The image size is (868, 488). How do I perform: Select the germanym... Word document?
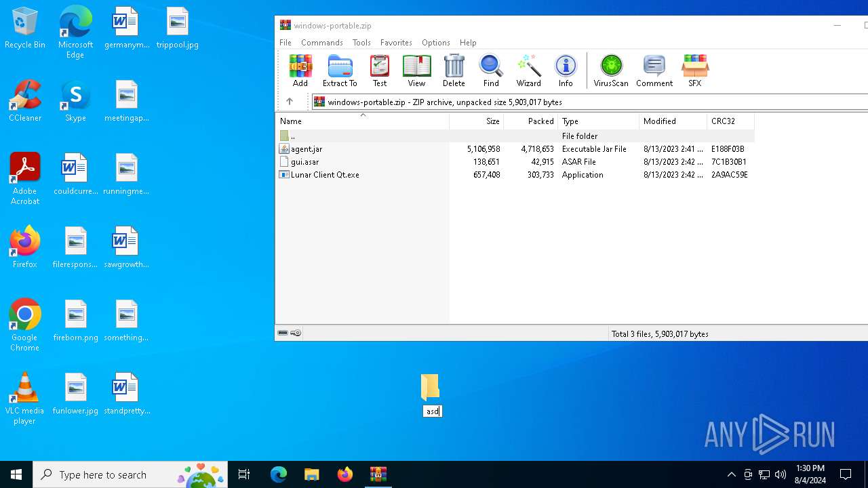point(127,28)
